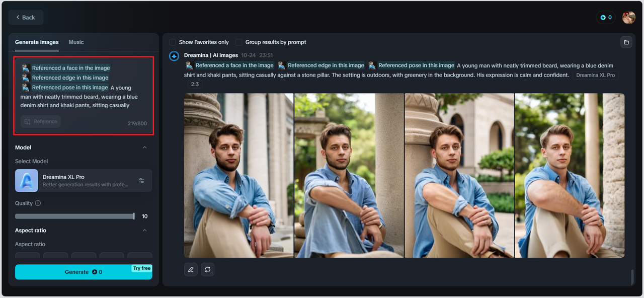Open the Dreamina XL Pro model selector
This screenshot has width=644, height=298.
(84, 181)
